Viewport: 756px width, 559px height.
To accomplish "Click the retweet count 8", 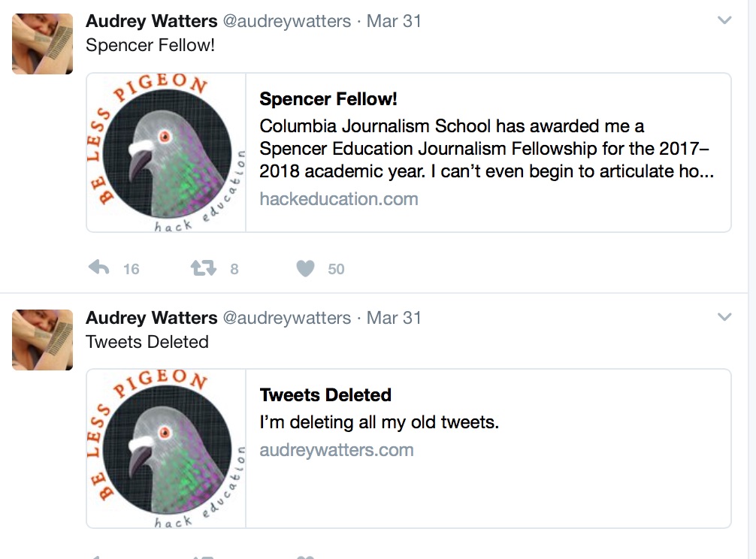I will [x=234, y=269].
